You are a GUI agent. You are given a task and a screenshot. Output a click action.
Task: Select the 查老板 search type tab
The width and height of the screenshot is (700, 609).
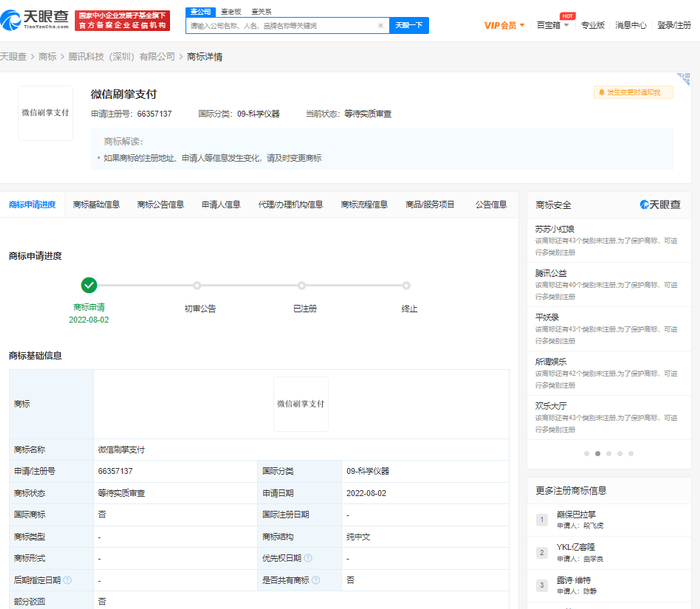click(x=231, y=11)
